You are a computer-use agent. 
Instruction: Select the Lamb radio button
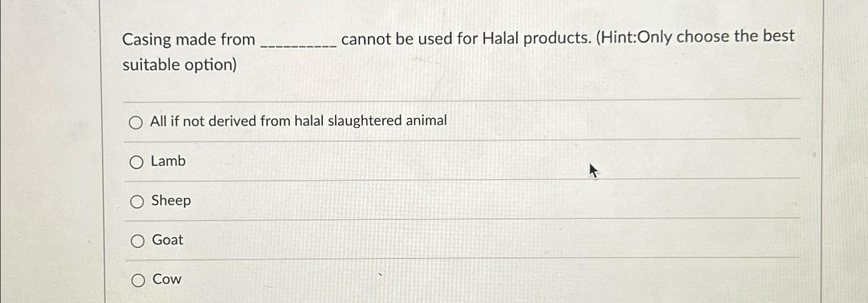pyautogui.click(x=136, y=162)
